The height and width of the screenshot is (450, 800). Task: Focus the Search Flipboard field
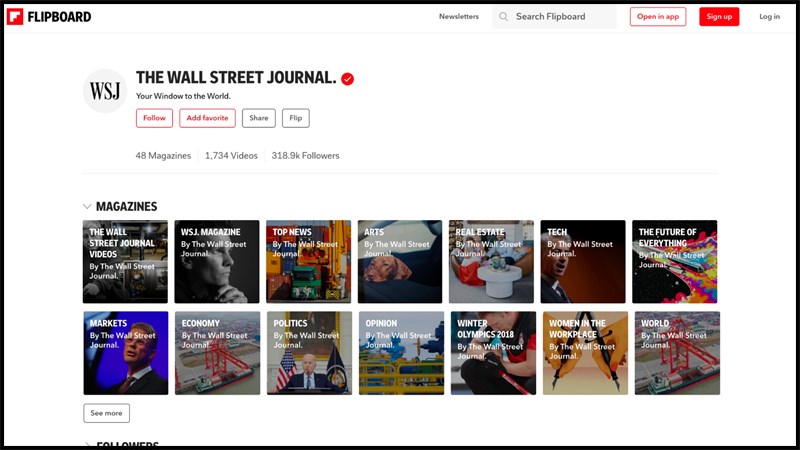[x=554, y=17]
